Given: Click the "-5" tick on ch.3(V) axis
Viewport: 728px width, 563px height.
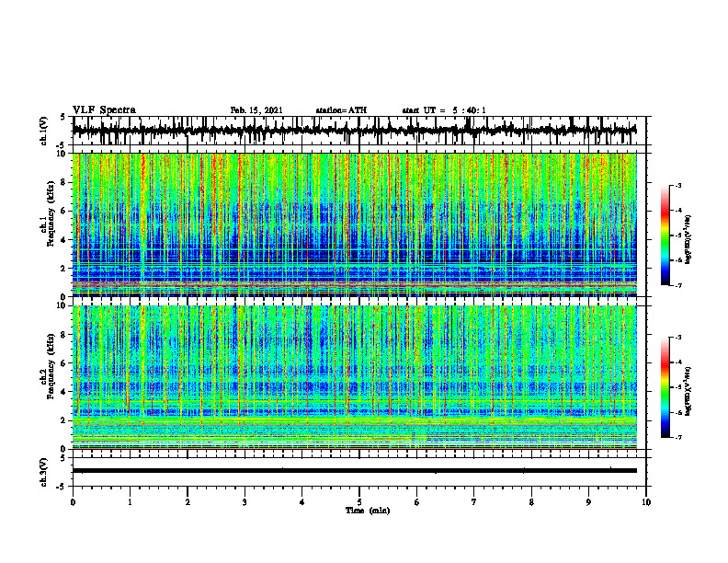Looking at the screenshot, I should (62, 487).
